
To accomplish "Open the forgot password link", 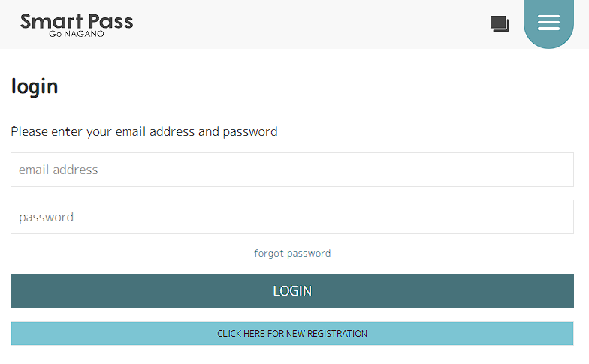I will tap(292, 254).
